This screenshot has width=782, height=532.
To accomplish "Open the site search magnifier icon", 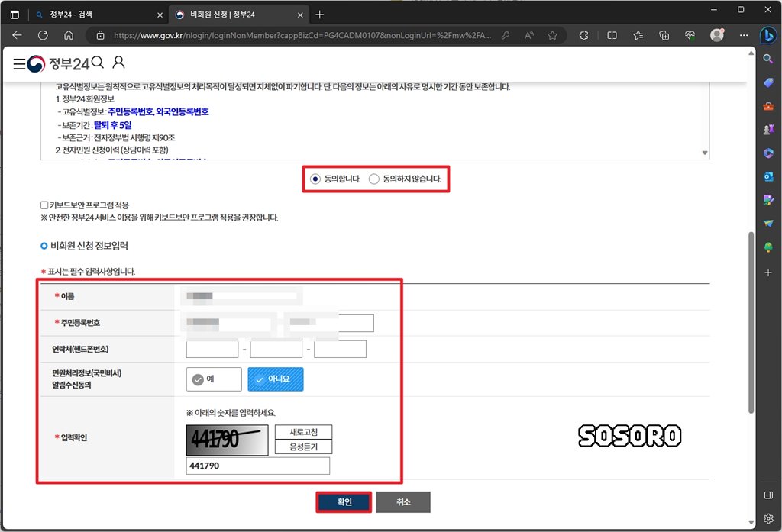I will click(x=98, y=63).
